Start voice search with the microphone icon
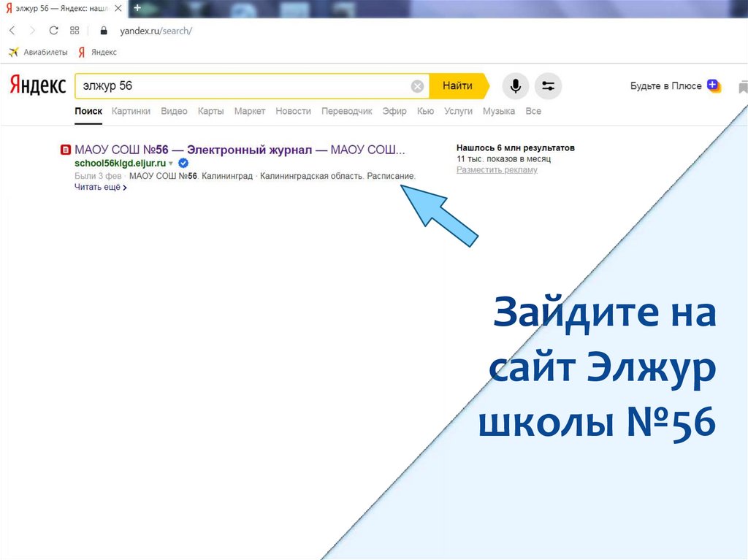 [516, 86]
